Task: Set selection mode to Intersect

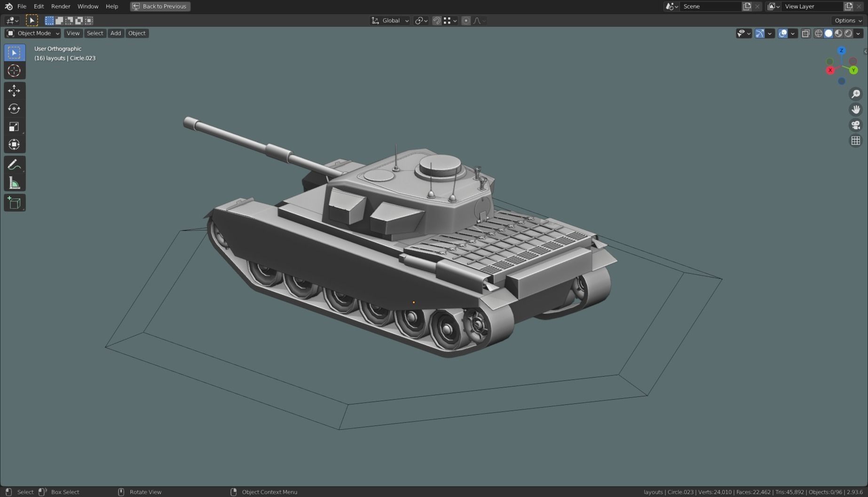Action: tap(89, 20)
